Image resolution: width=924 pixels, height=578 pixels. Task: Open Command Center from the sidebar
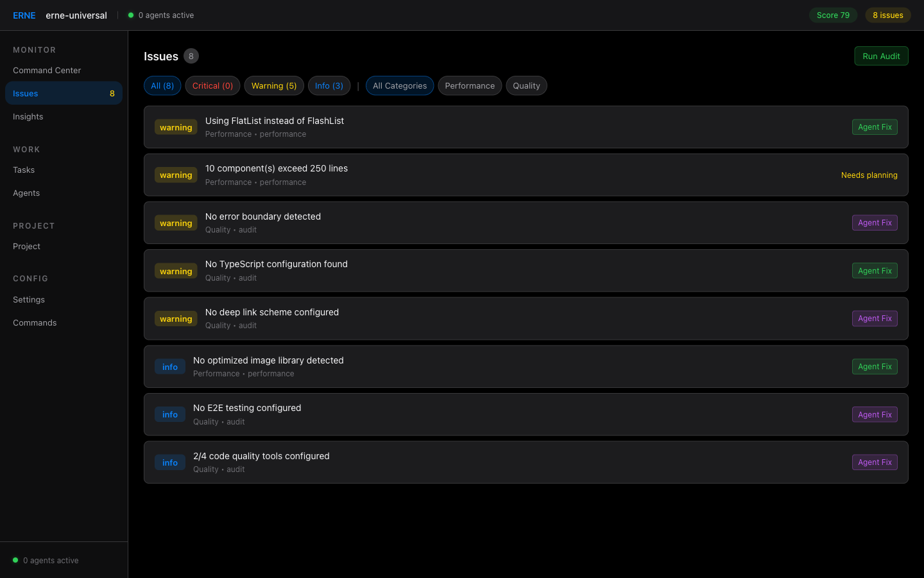tap(46, 70)
